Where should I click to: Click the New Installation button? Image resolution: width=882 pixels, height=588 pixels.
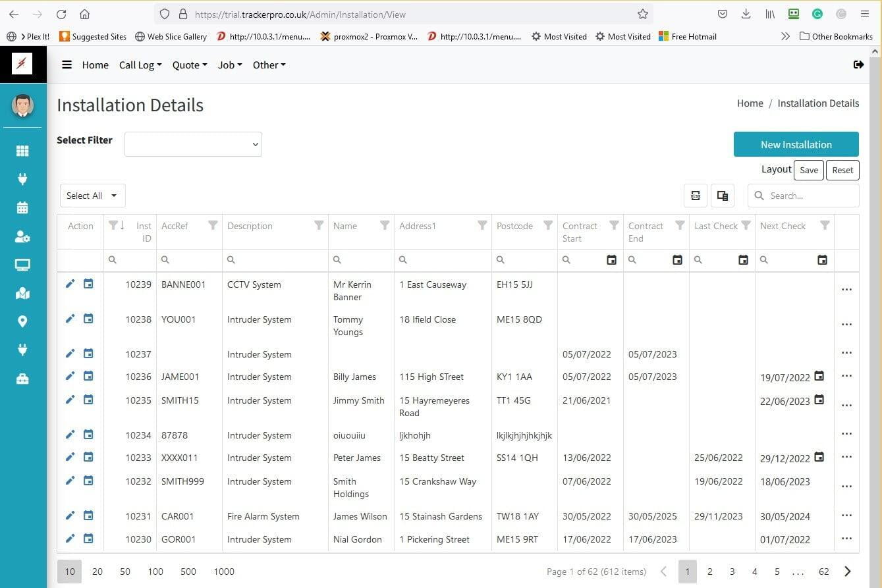796,144
